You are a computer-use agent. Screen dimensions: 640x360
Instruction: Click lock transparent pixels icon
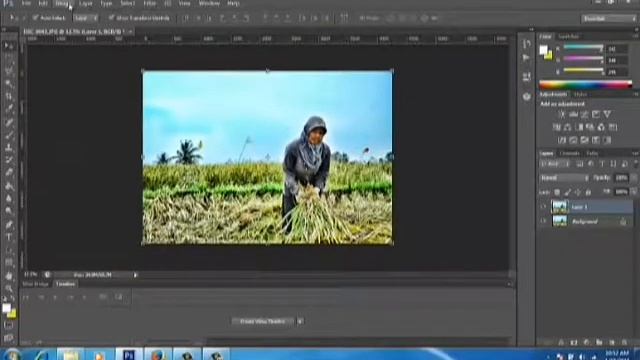(557, 192)
